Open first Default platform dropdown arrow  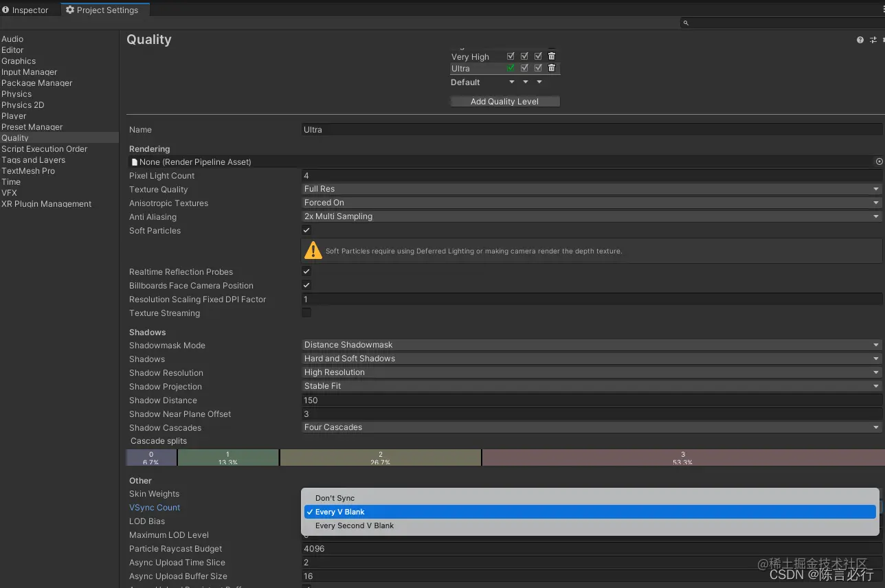[x=512, y=82]
